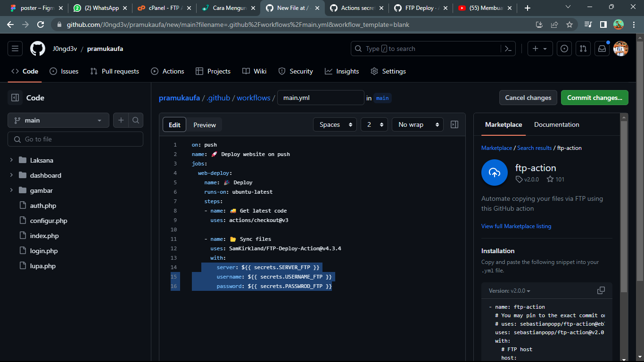Screen dimensions: 644x362
Task: Follow the pramukaufa breadcrumb link
Action: [179, 98]
